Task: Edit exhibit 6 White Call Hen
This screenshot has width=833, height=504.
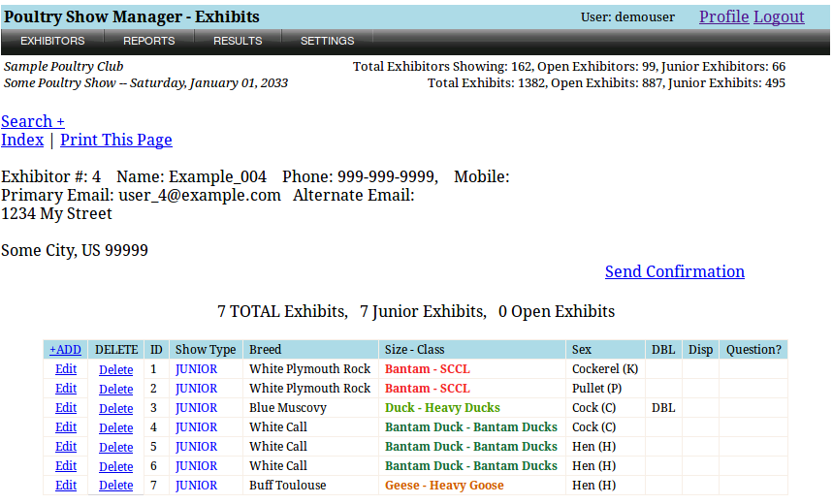Action: point(66,466)
